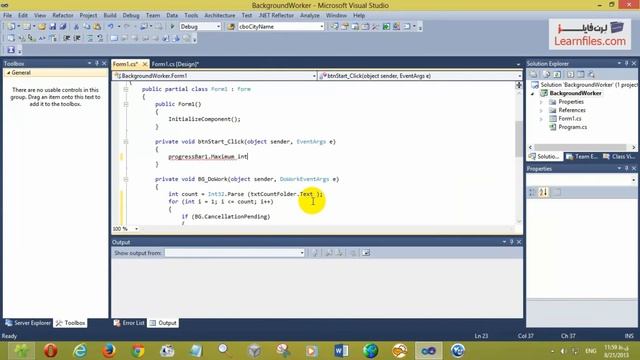This screenshot has height=360, width=640.
Task: Open Firefox from the taskbar
Action: click(x=109, y=351)
